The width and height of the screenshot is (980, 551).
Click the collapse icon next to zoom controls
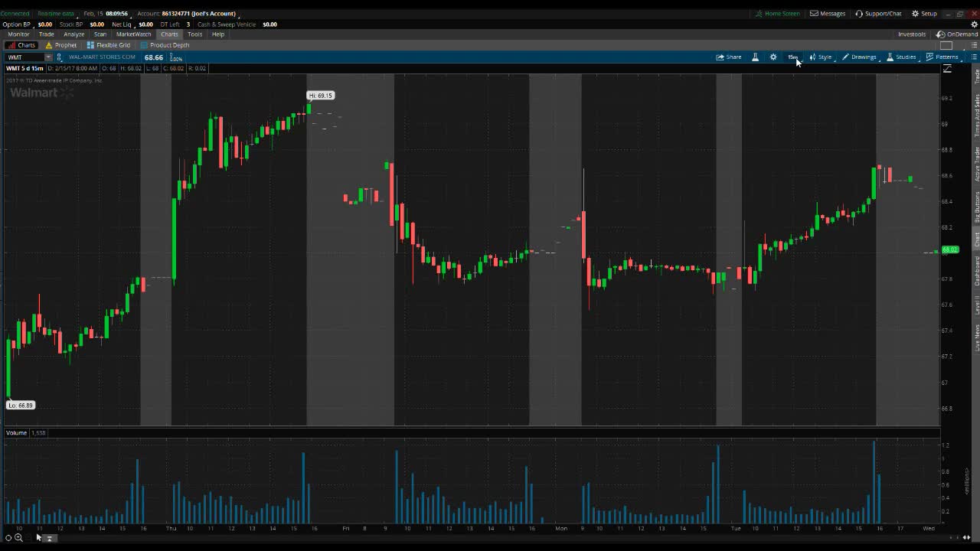[x=49, y=538]
